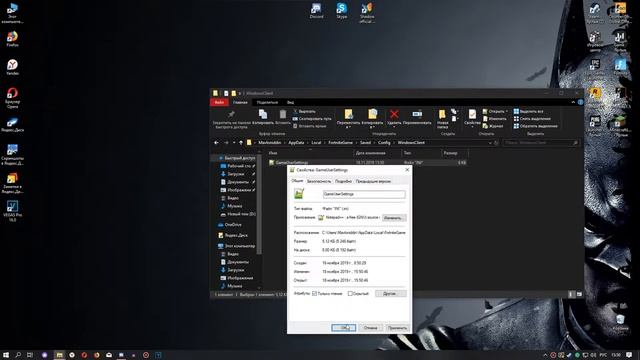Click the Copy path (Скопировать путь) command
The height and width of the screenshot is (360, 640).
coord(312,119)
